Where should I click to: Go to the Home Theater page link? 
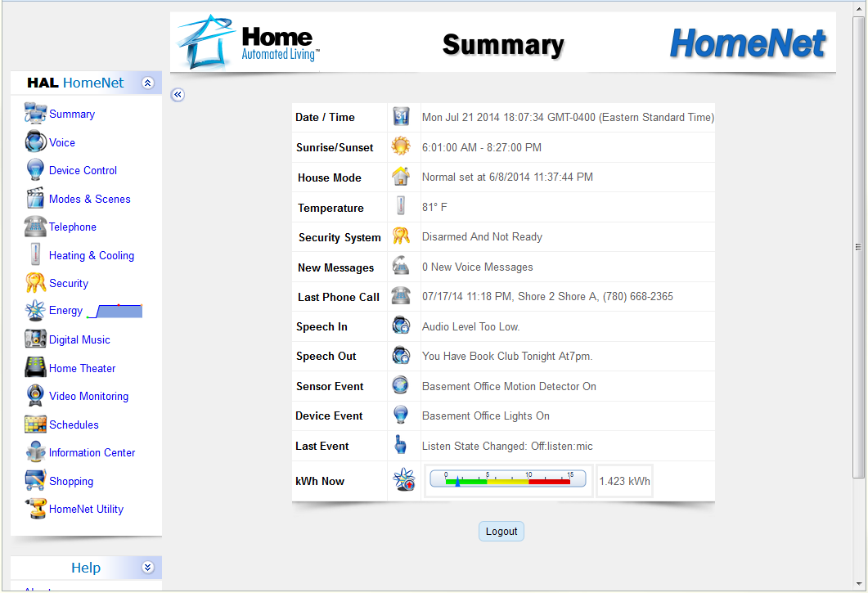coord(82,368)
